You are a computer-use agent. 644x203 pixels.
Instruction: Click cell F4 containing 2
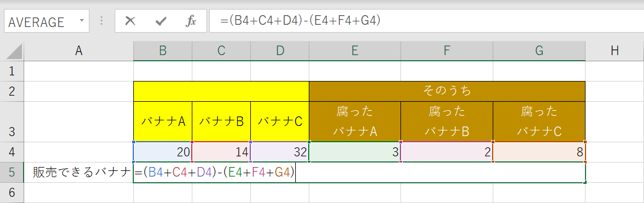tap(447, 152)
